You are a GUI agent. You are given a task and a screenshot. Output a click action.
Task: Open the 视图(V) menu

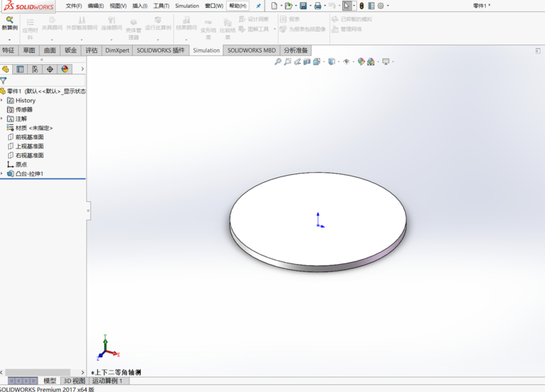coord(118,6)
